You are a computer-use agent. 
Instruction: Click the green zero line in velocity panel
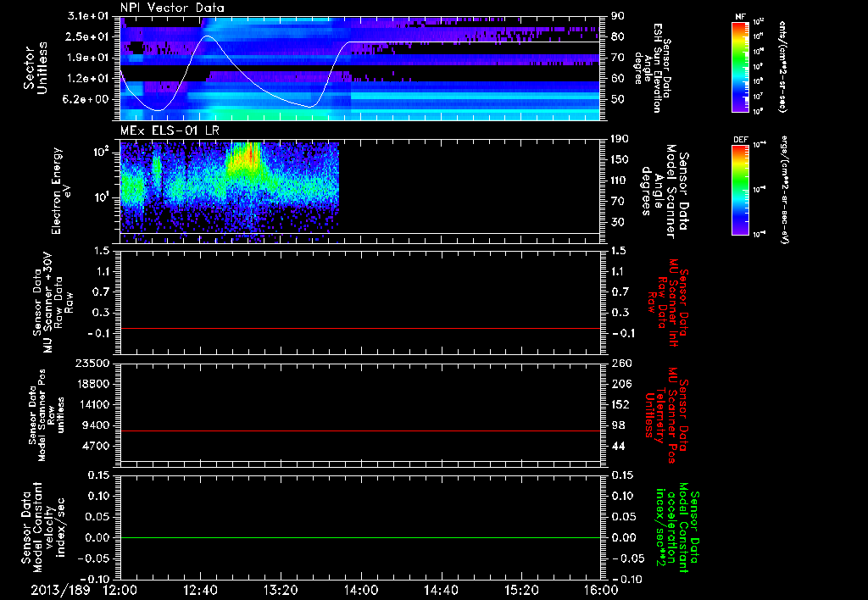(x=360, y=537)
